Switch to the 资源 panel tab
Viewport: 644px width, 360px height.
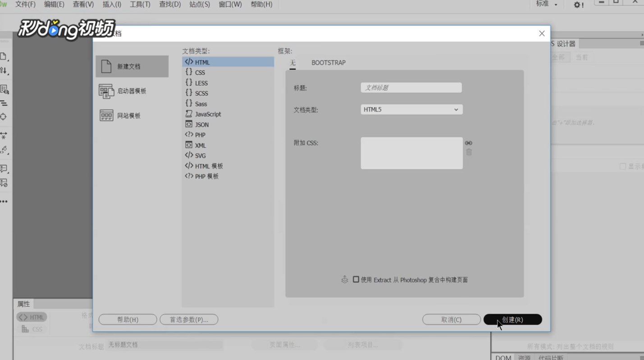pyautogui.click(x=524, y=357)
